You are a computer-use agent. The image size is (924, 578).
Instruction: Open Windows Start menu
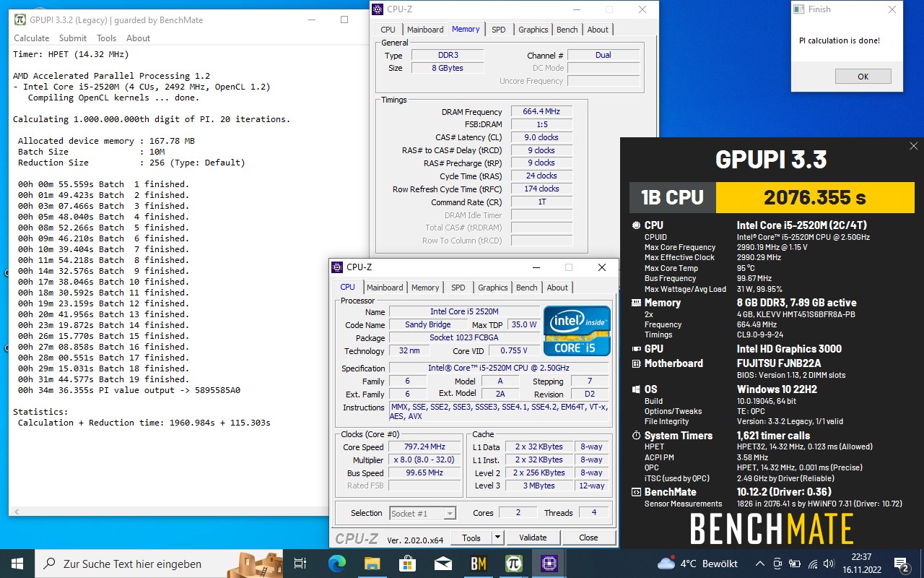(17, 564)
